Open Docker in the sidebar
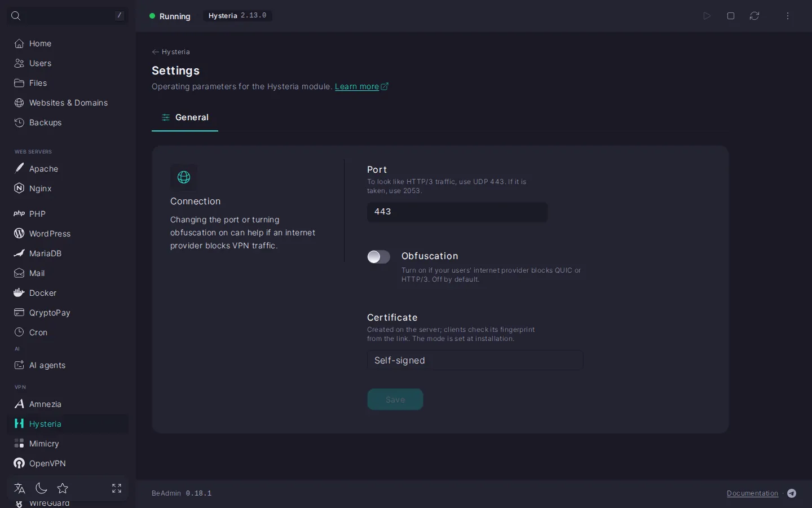 [x=68, y=293]
